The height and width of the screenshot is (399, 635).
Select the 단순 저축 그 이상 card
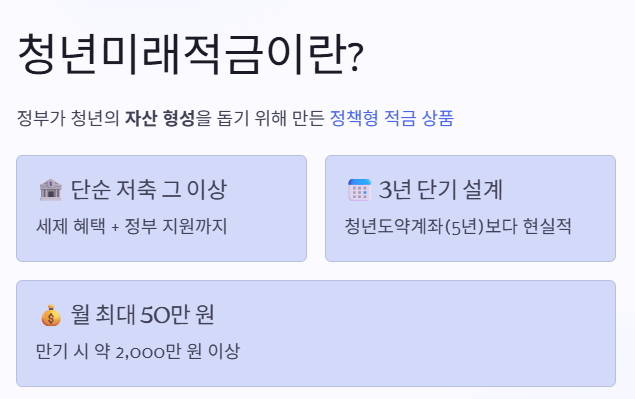[x=162, y=208]
